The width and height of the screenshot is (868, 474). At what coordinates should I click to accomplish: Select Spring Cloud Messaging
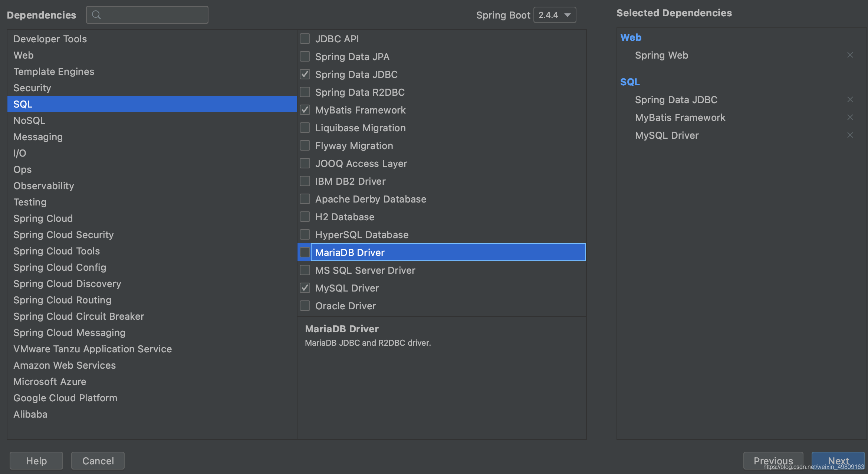click(152, 333)
